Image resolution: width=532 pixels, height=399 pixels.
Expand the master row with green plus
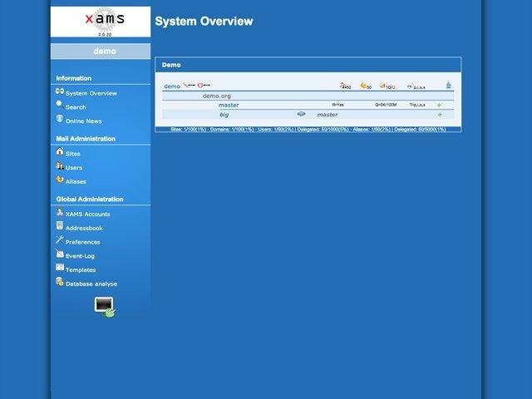(x=439, y=106)
